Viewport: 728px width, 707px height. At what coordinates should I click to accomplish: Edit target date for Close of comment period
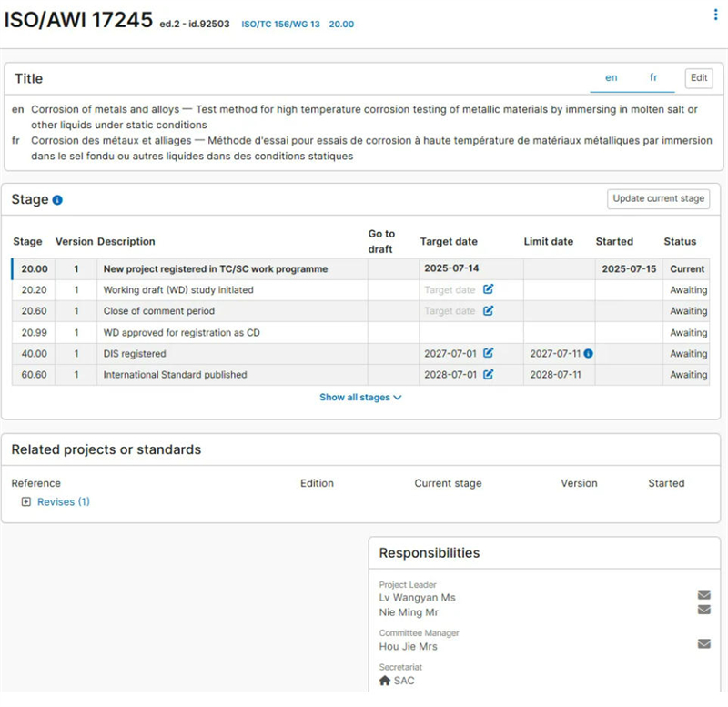488,310
